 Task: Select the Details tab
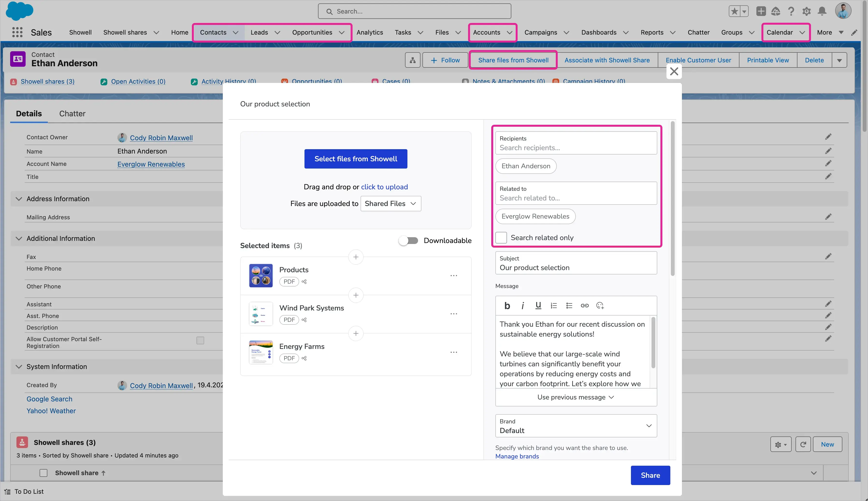29,114
